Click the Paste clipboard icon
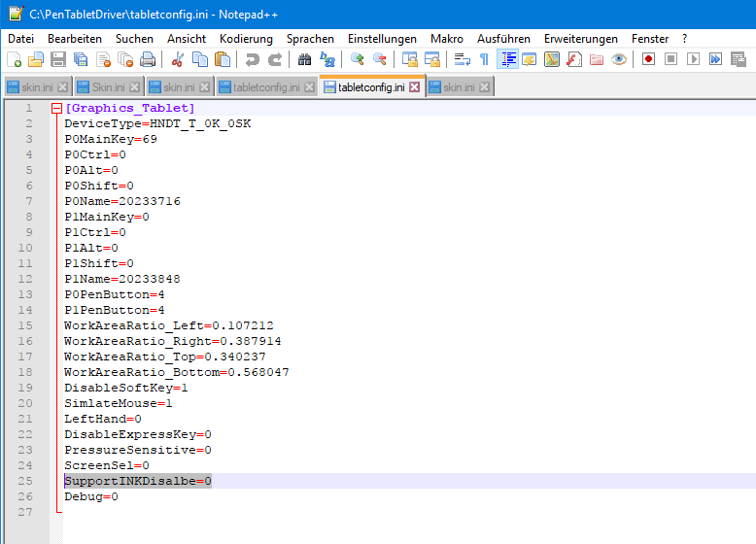Viewport: 756px width, 544px height. (x=223, y=60)
